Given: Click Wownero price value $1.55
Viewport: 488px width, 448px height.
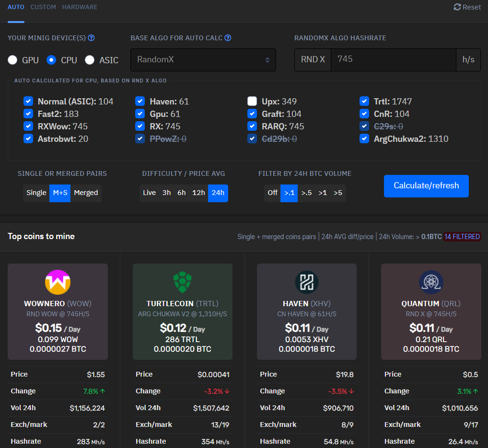Looking at the screenshot, I should tap(96, 375).
